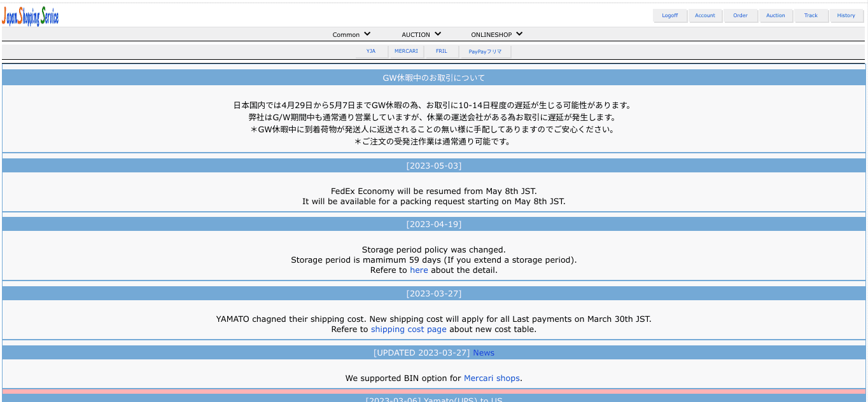Switch to the PayPayフリマ tab
Screen dimensions: 868x402
tap(485, 51)
